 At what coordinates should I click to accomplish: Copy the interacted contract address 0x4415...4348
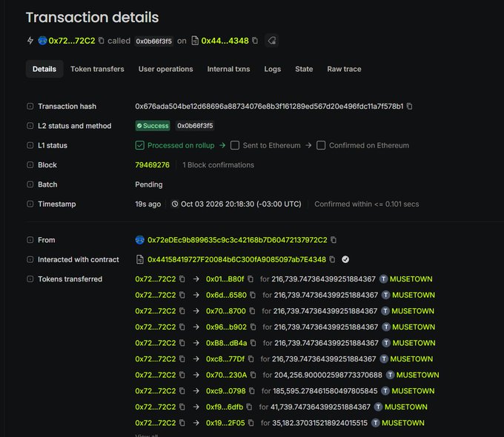pyautogui.click(x=332, y=259)
